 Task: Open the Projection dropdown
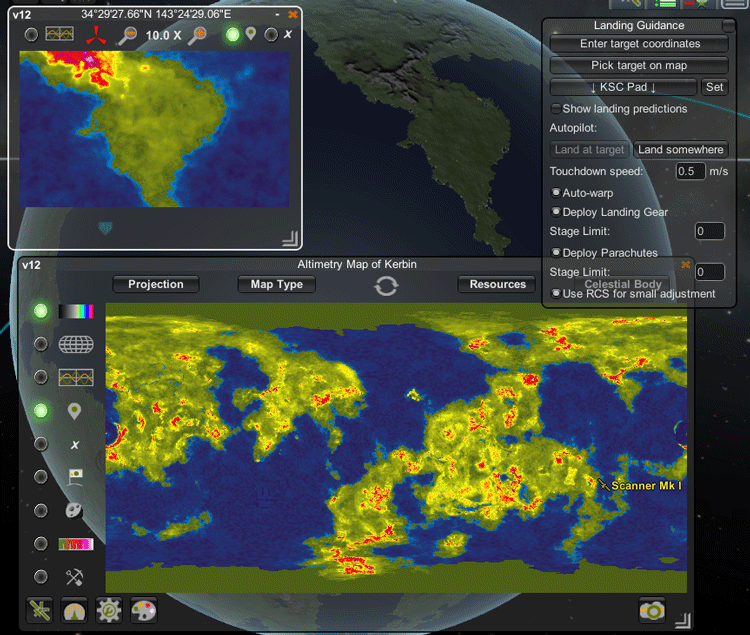point(155,284)
